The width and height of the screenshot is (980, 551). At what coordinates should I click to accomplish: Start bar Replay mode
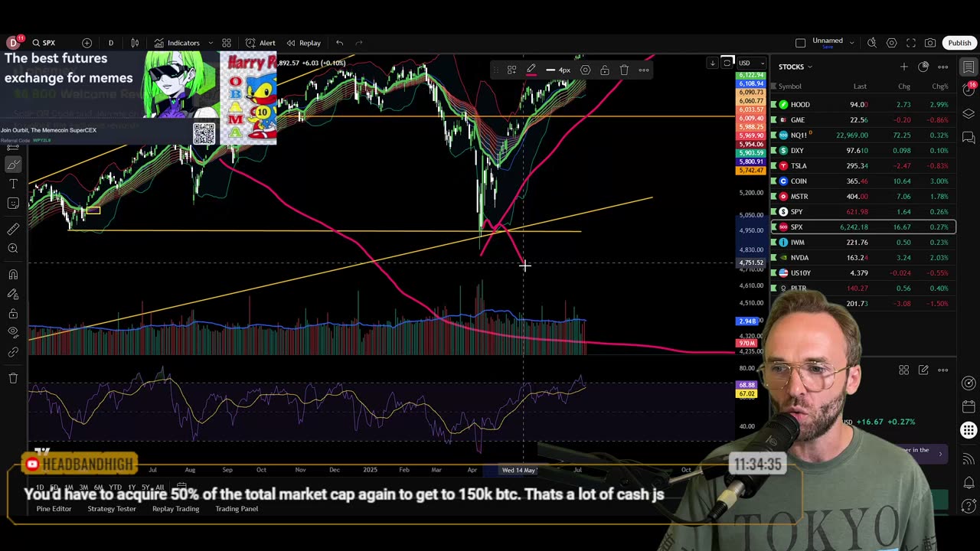click(304, 43)
